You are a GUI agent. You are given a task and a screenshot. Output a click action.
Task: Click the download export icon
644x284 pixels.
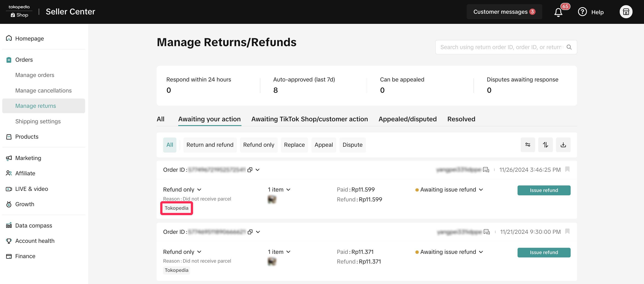tap(563, 145)
